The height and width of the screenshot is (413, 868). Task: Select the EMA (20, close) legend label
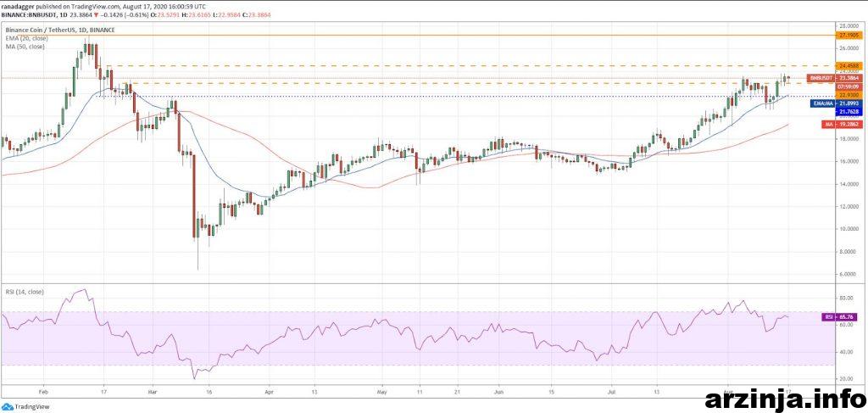[26, 39]
